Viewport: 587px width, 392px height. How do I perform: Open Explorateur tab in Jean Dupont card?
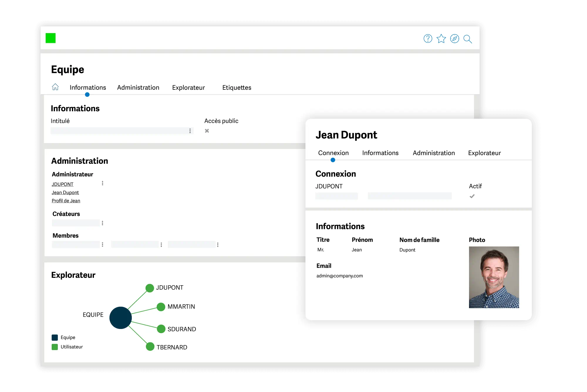point(484,153)
